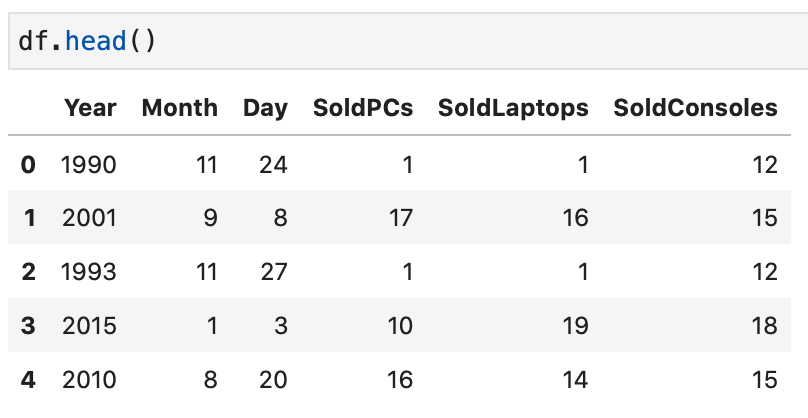Click the Year cell showing 1990
This screenshot has height=418, width=808.
tap(89, 164)
